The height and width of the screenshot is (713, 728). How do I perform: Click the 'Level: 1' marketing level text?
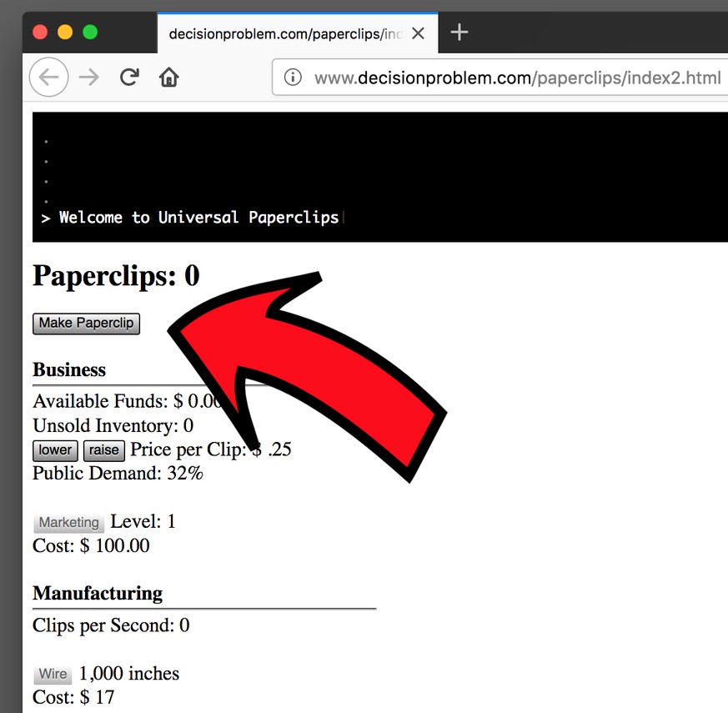pos(143,522)
